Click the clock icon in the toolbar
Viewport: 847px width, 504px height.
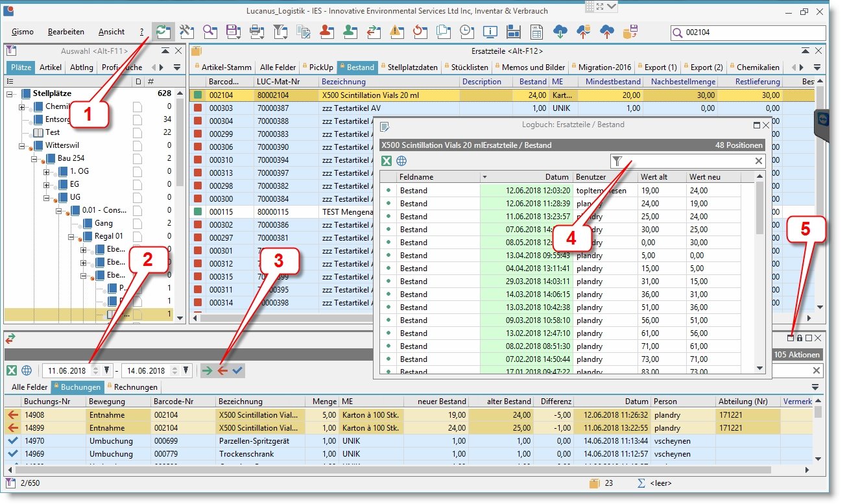[466, 31]
